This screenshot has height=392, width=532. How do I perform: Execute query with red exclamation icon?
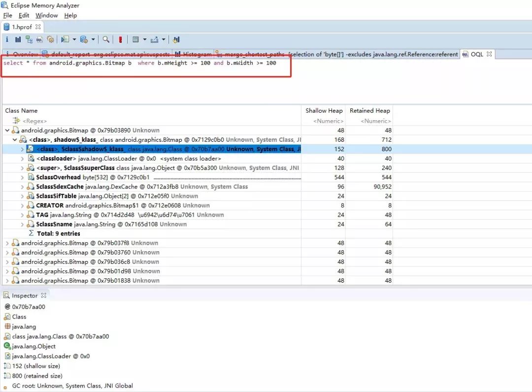coord(120,40)
